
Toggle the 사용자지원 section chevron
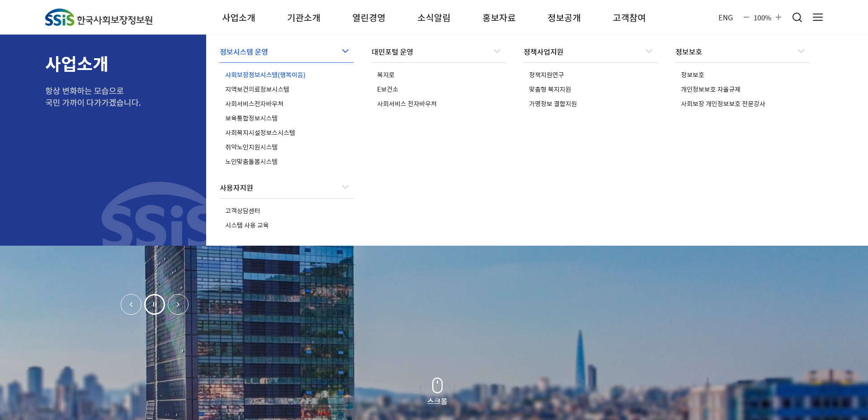[x=345, y=187]
